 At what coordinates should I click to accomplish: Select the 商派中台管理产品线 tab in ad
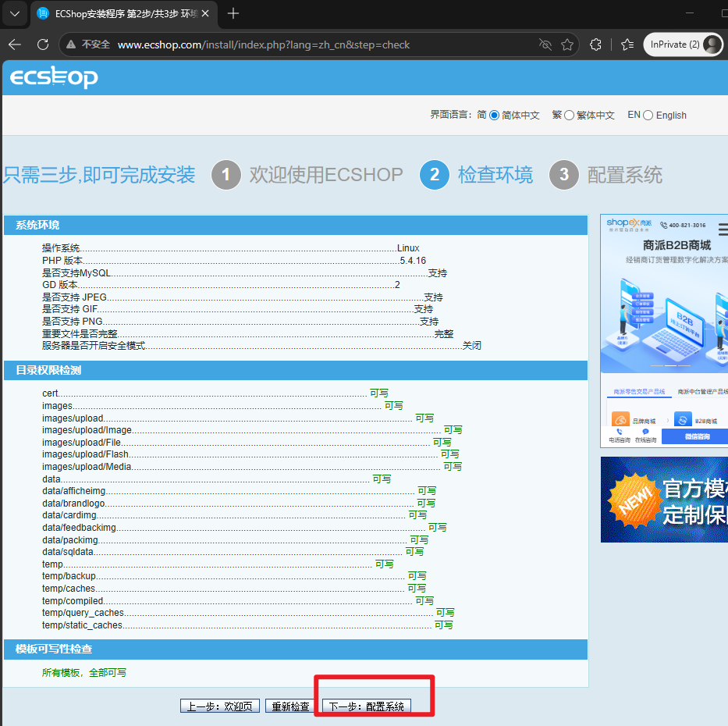(702, 392)
